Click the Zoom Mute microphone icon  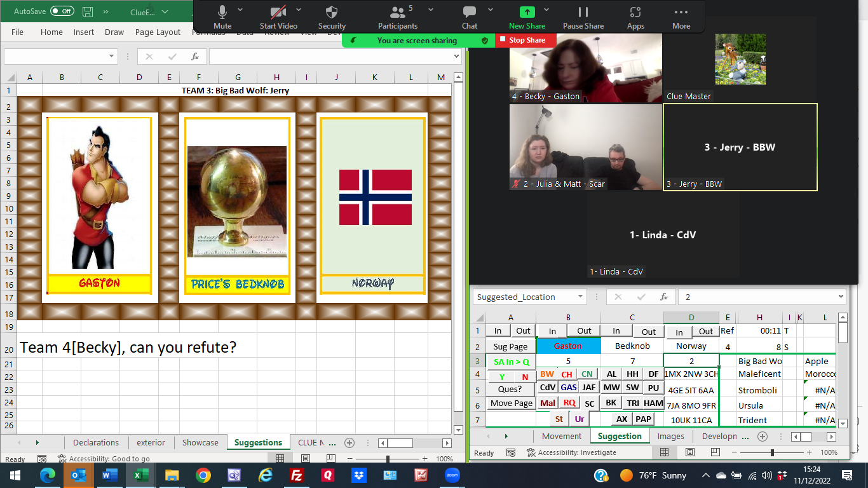tap(222, 12)
